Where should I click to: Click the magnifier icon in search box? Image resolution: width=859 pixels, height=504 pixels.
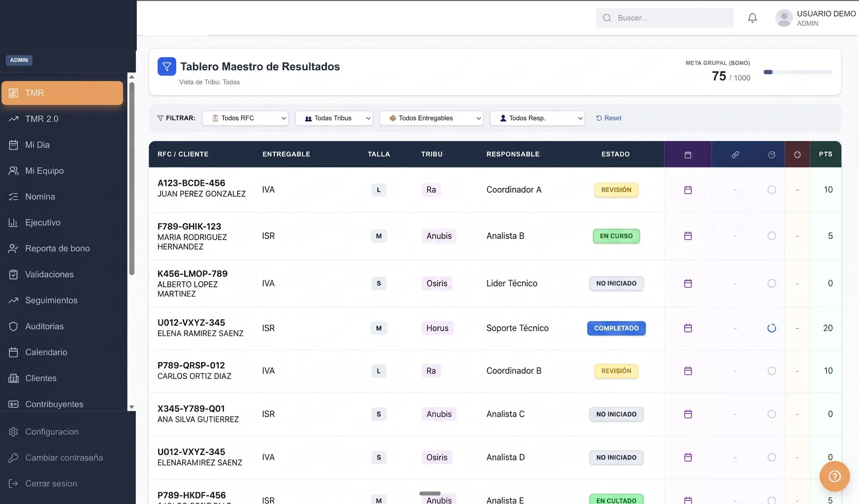coord(607,18)
